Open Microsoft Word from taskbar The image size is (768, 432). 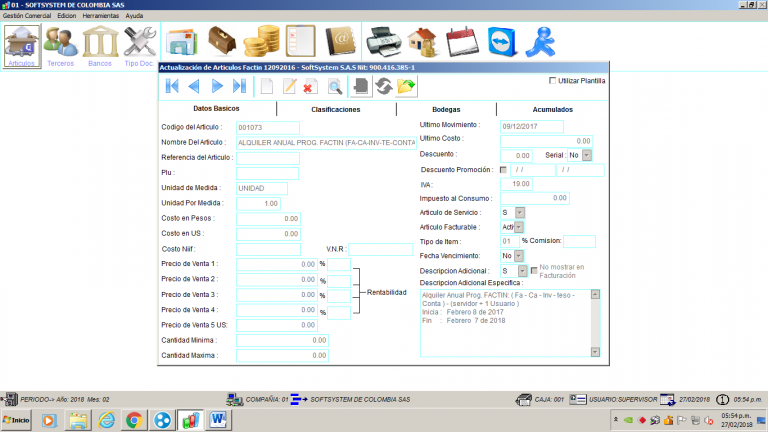tap(218, 420)
